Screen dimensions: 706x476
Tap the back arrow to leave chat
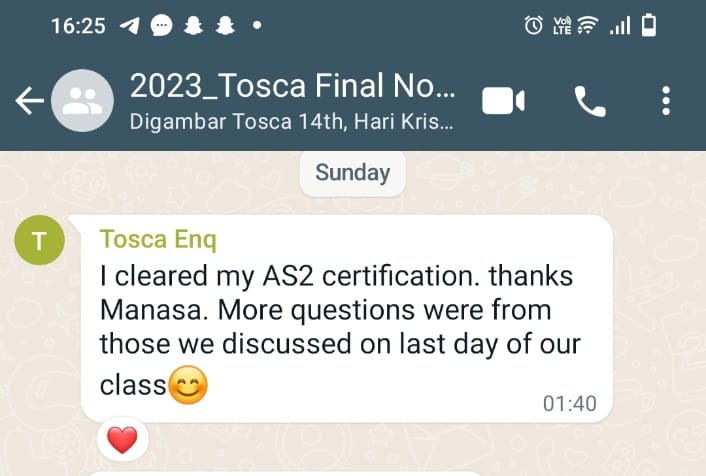(x=30, y=101)
